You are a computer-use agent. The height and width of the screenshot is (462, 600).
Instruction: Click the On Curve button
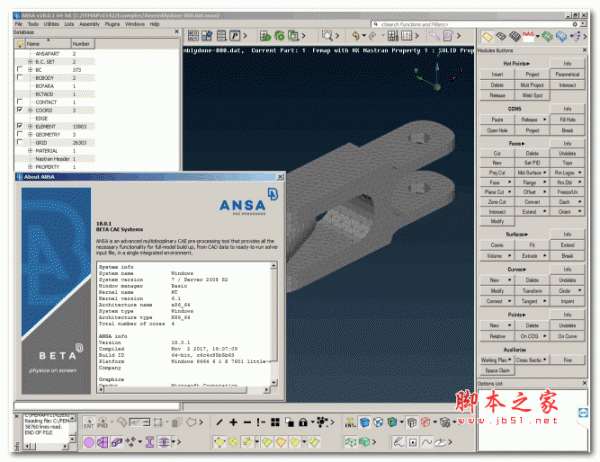[x=567, y=336]
